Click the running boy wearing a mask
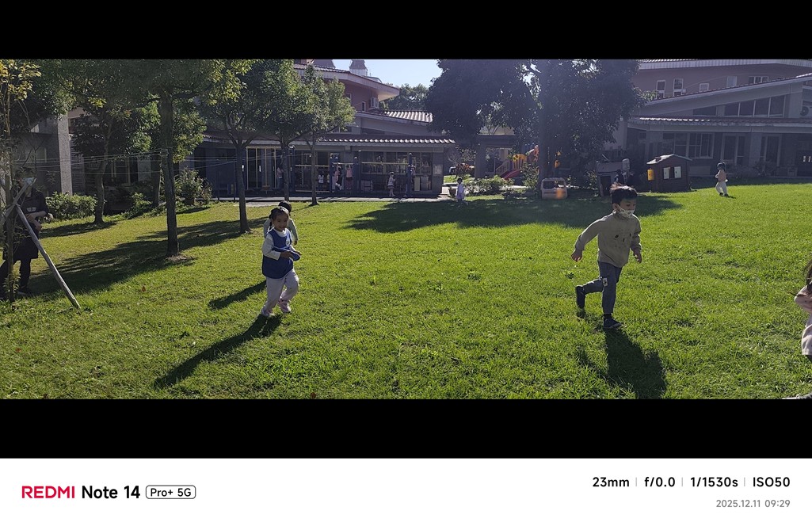 click(608, 257)
